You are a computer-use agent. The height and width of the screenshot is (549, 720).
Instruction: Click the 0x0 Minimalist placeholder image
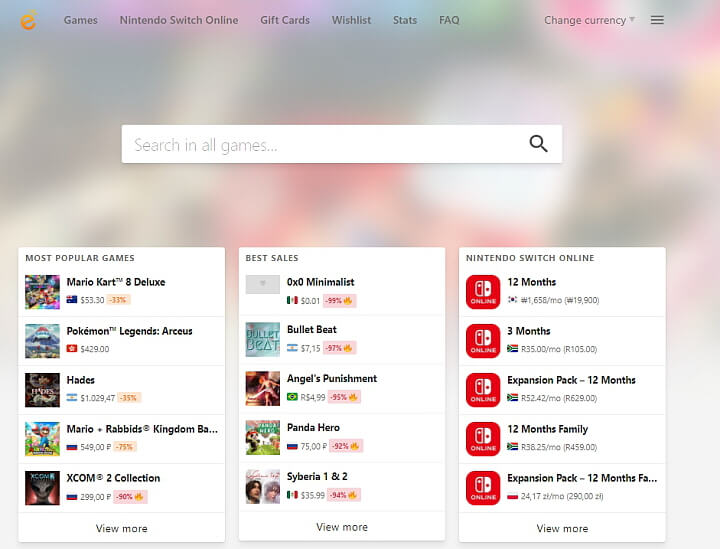click(x=263, y=284)
